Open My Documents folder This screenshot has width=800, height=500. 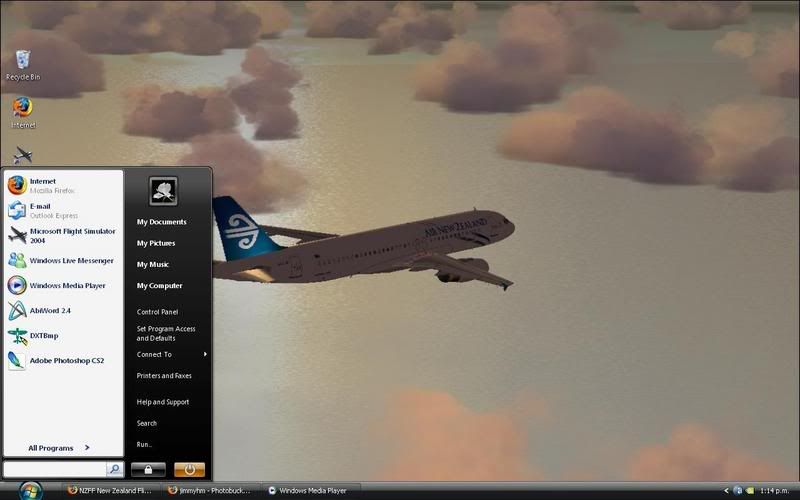[161, 222]
